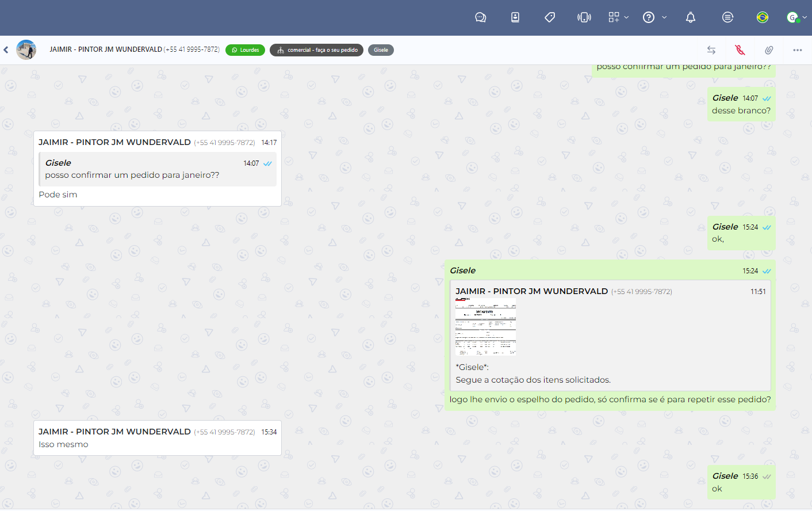Open the notifications bell
The height and width of the screenshot is (511, 812).
point(691,17)
